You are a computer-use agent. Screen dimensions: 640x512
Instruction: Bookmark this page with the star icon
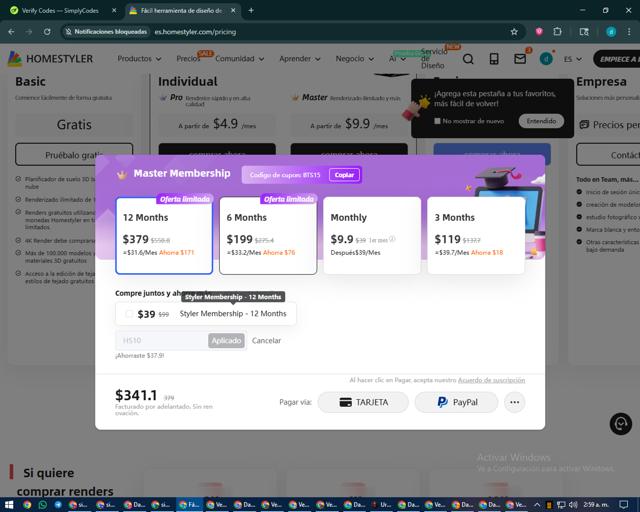pos(514,32)
